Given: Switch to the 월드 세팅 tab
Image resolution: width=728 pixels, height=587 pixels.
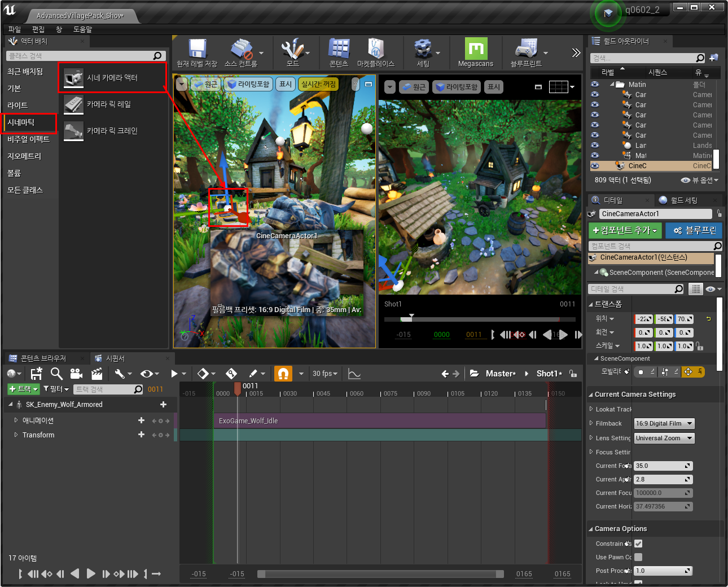Looking at the screenshot, I should pos(683,200).
